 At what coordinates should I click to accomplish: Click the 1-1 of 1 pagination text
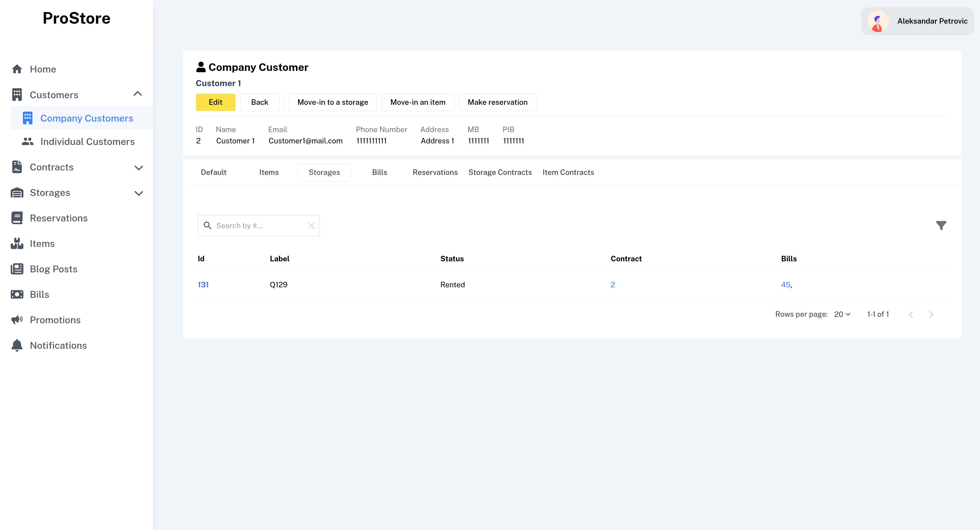[x=878, y=314]
